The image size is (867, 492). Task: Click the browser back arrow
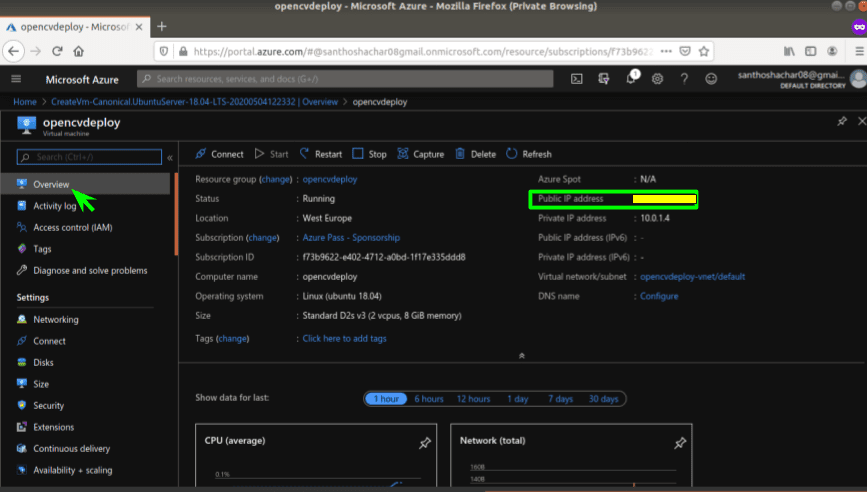[x=14, y=51]
